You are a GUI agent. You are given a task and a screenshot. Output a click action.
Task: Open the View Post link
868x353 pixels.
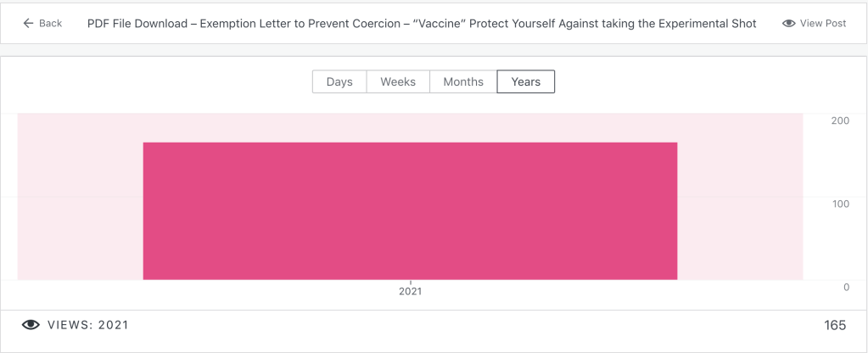click(x=822, y=23)
